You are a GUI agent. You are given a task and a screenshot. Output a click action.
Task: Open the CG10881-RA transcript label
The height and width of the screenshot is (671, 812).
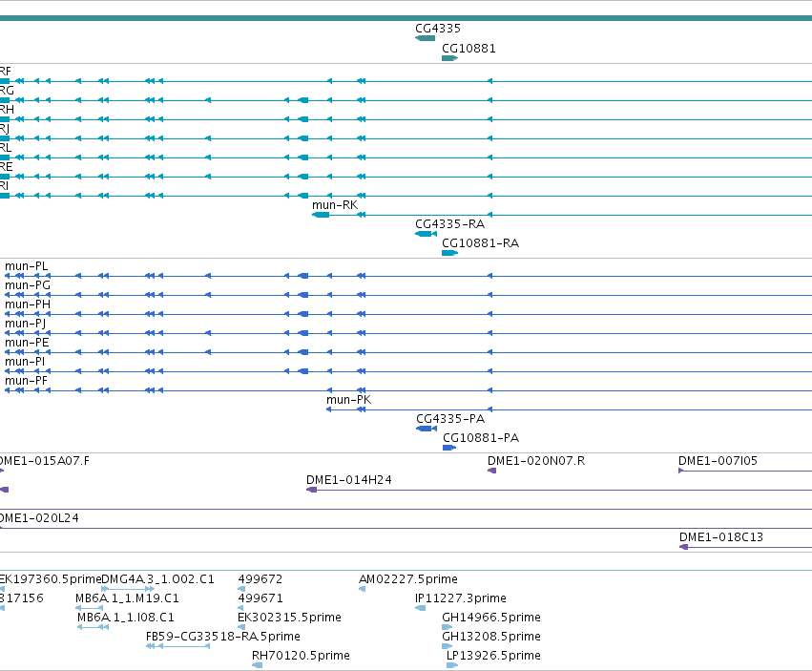pyautogui.click(x=480, y=243)
